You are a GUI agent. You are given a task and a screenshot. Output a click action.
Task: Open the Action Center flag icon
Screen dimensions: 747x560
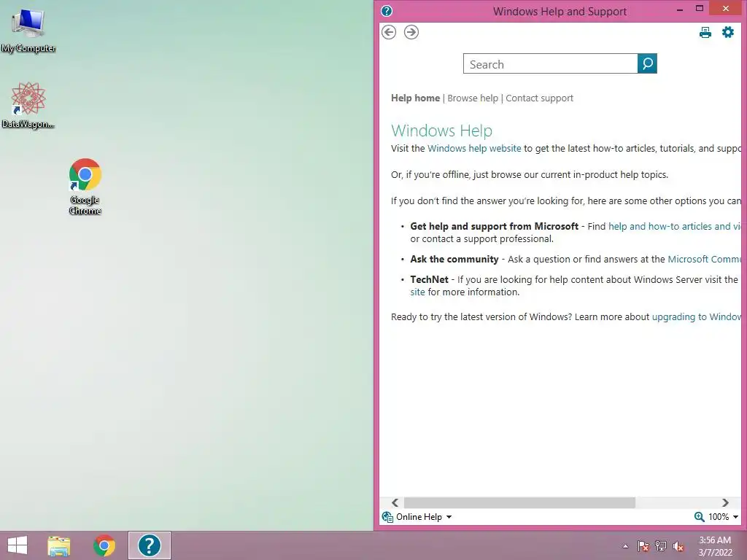(x=643, y=546)
